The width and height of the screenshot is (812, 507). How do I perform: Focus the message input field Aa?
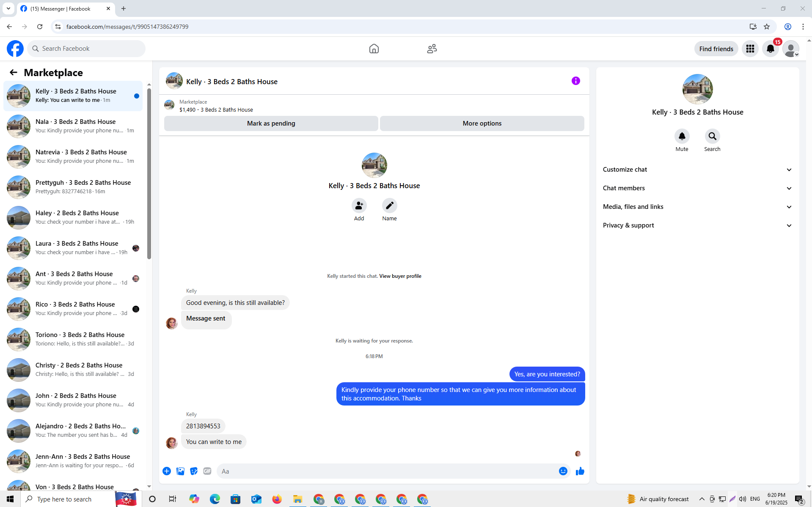point(388,471)
